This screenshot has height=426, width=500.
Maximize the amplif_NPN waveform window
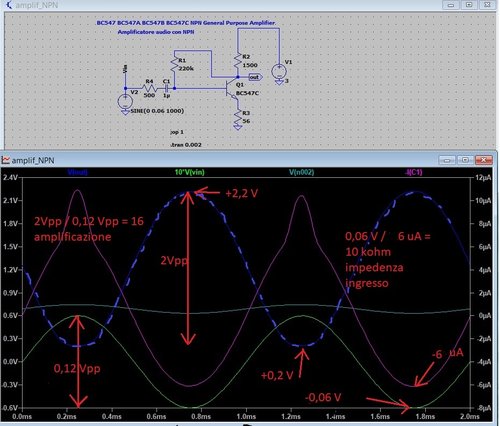(x=465, y=160)
